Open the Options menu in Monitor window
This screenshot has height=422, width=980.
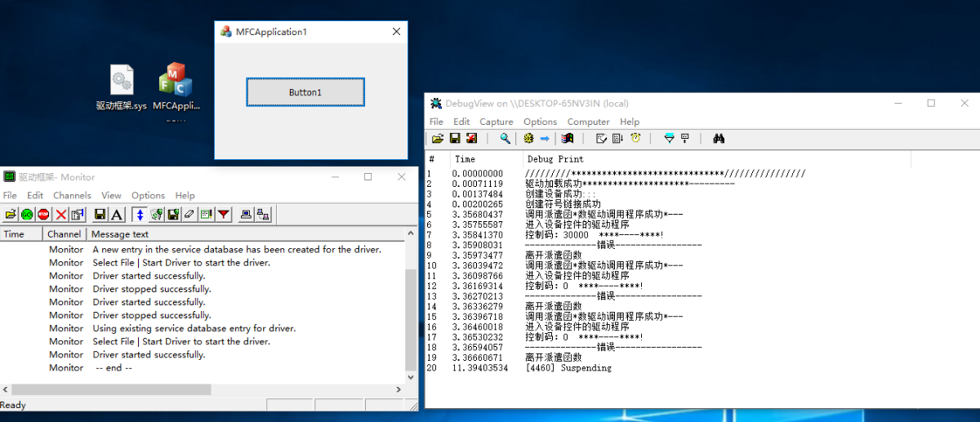(x=149, y=196)
